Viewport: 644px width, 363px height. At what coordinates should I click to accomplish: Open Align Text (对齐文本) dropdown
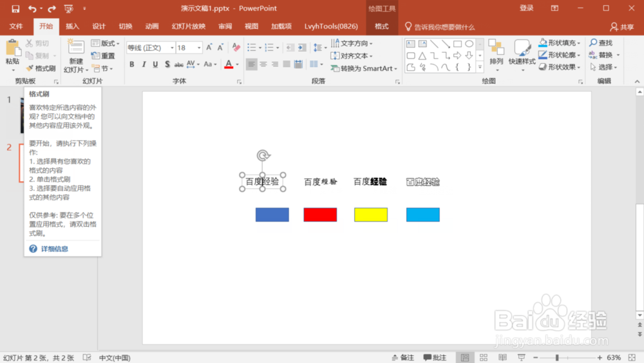click(352, 55)
